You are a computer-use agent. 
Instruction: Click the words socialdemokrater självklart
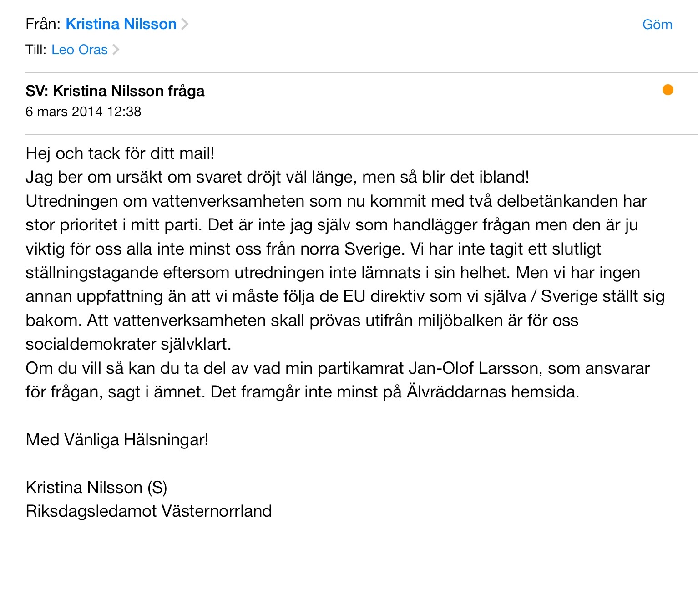(128, 344)
